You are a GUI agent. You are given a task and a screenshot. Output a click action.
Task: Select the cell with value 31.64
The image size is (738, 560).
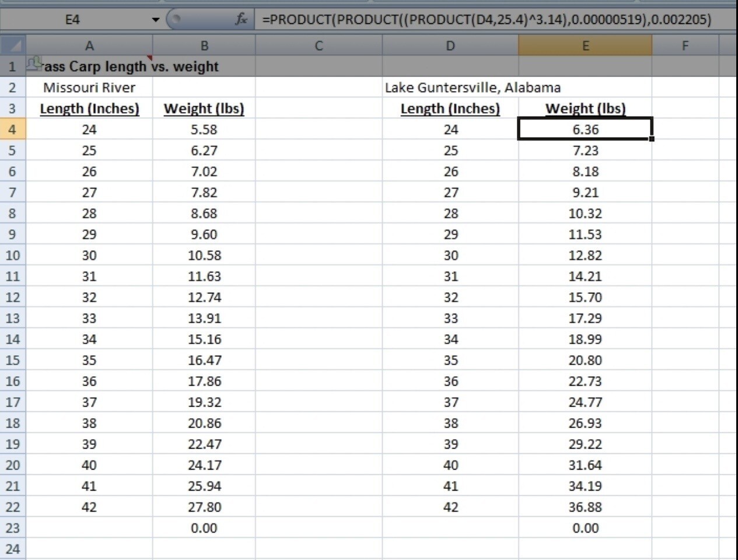click(x=585, y=466)
